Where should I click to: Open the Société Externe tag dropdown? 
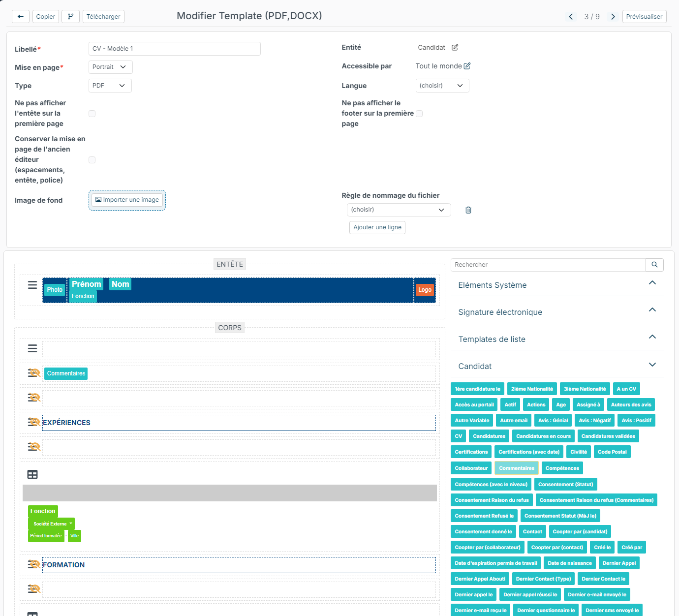point(51,524)
